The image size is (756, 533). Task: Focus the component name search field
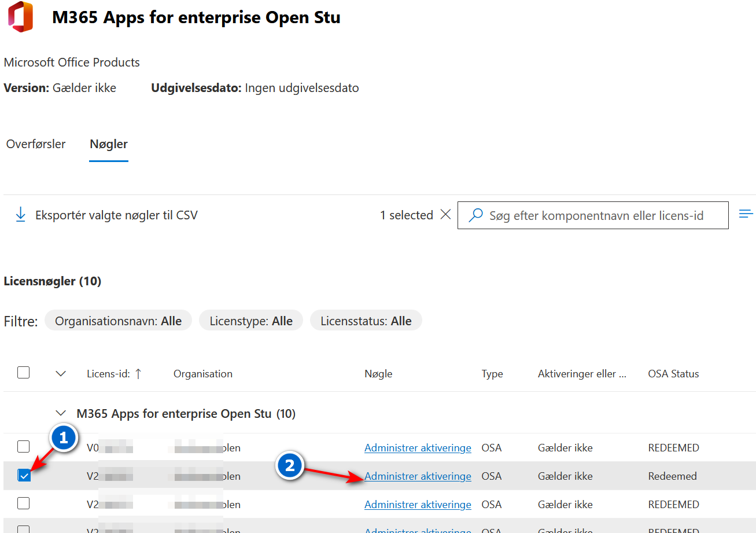[593, 215]
